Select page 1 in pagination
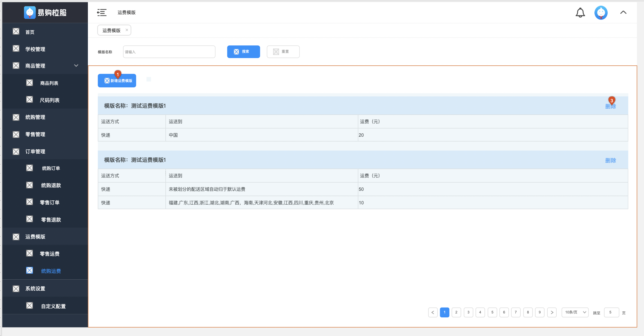The height and width of the screenshot is (336, 644). 445,312
